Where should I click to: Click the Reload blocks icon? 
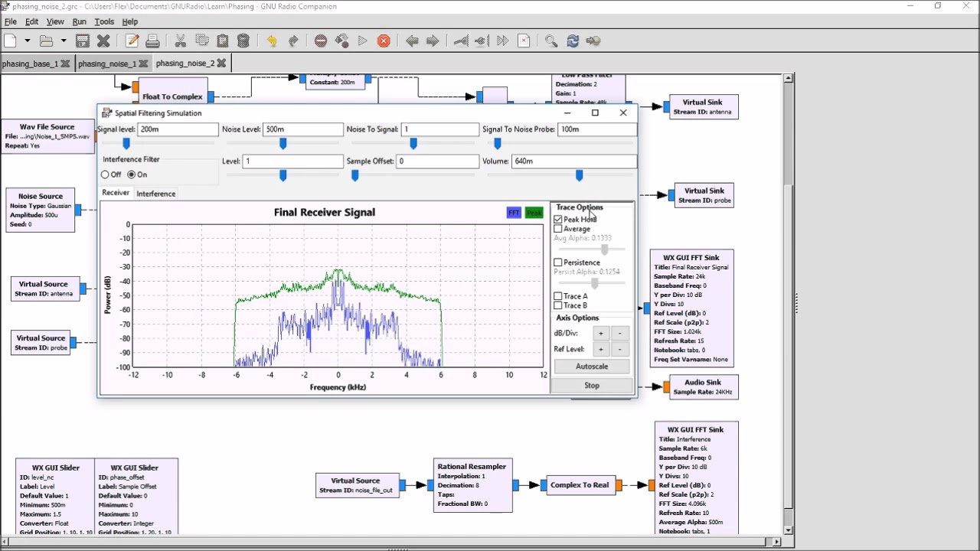click(x=573, y=41)
